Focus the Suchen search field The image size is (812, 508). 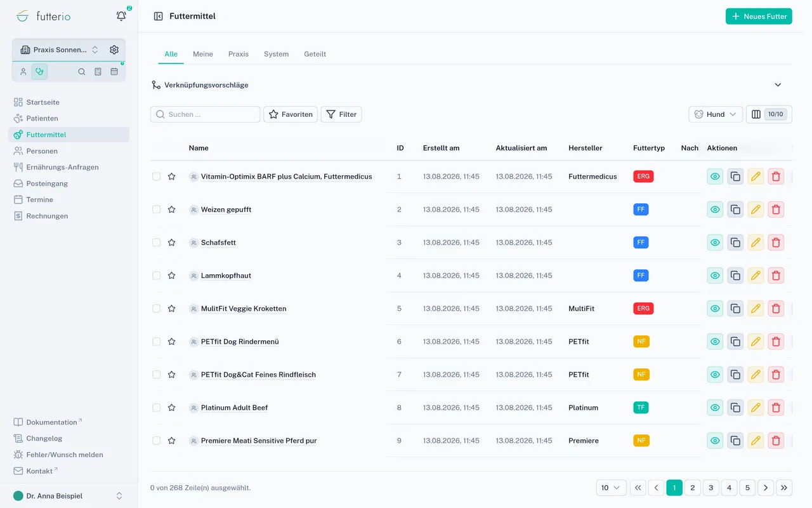click(206, 114)
